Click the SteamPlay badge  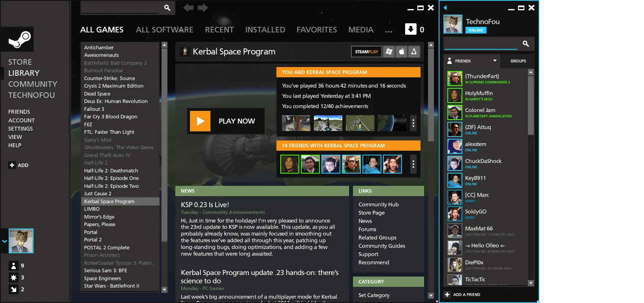click(x=366, y=52)
